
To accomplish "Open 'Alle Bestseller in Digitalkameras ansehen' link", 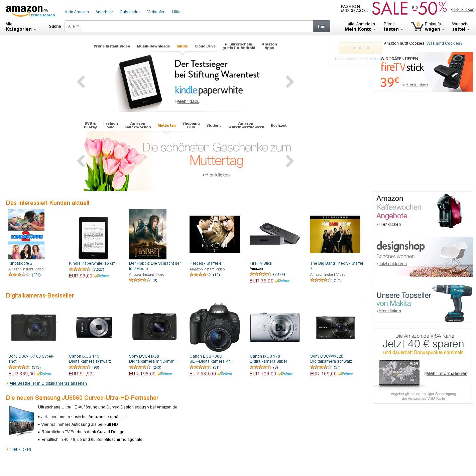I will click(48, 383).
